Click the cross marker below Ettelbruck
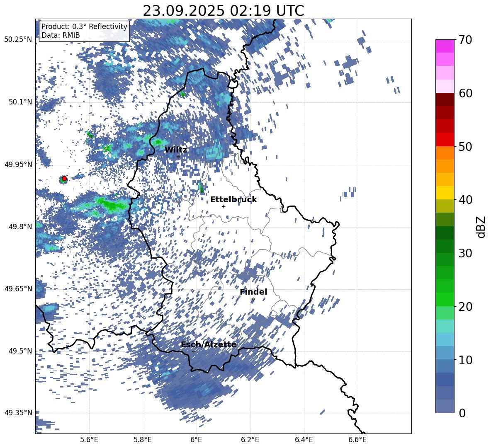 pos(224,206)
